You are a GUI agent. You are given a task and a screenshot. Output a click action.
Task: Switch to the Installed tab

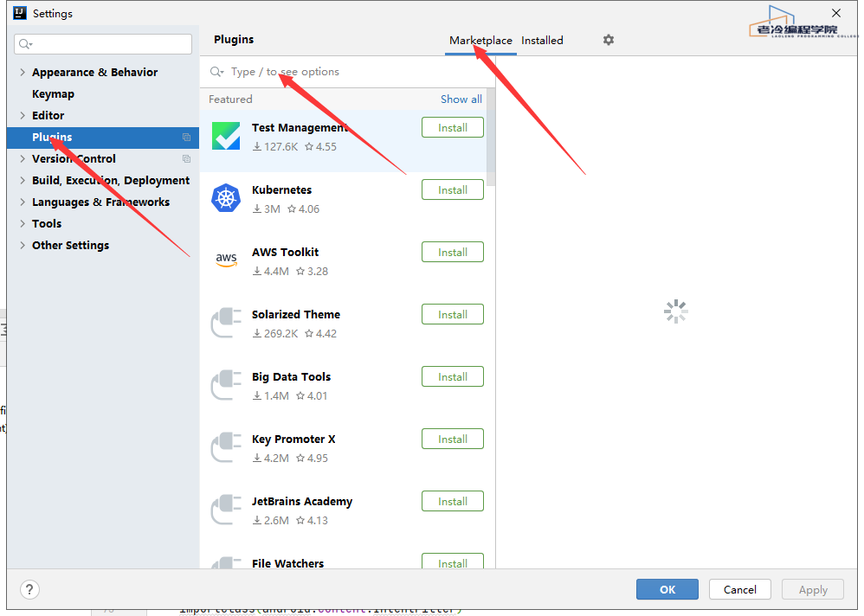pos(542,40)
